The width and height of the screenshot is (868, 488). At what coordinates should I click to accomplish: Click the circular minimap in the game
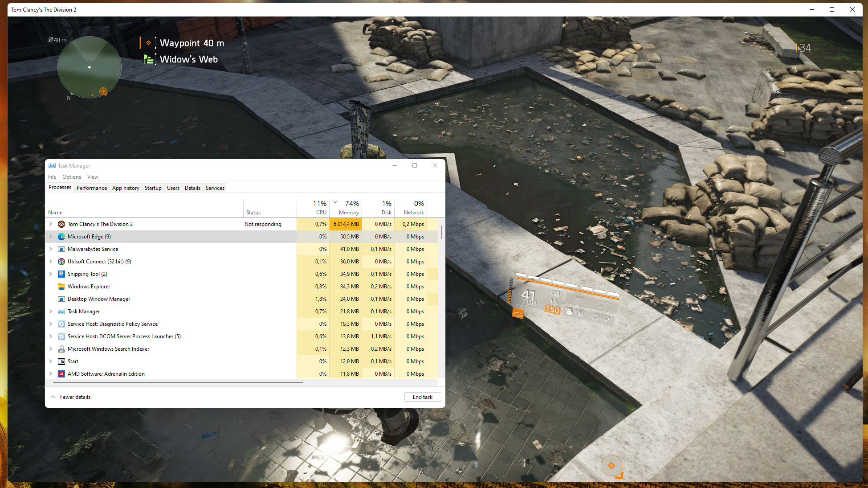90,67
